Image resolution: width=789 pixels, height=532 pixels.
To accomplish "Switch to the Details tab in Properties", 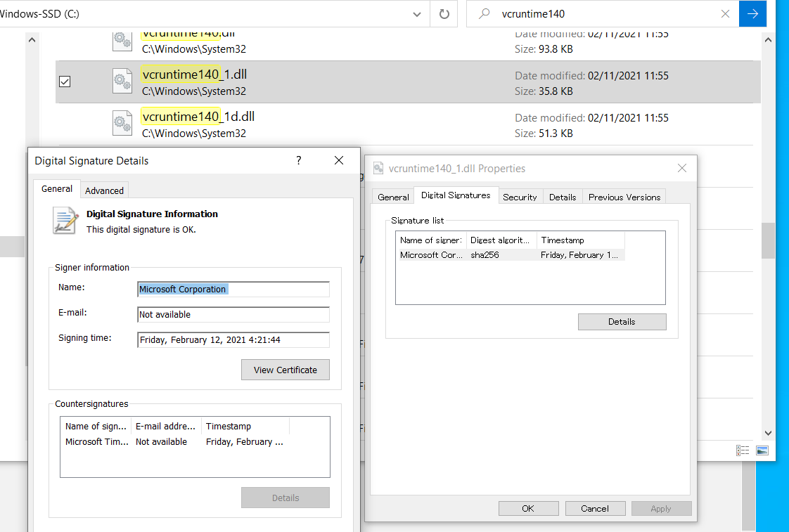I will pyautogui.click(x=563, y=197).
